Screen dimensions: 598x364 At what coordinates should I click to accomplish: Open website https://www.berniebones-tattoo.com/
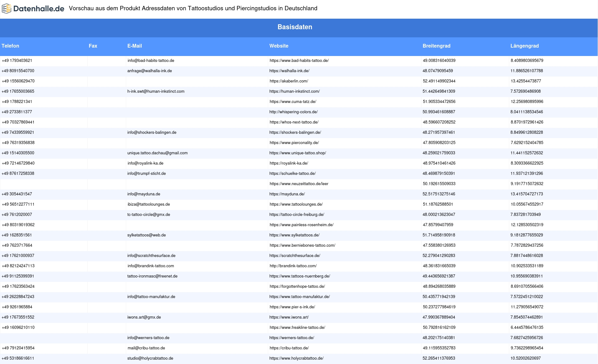click(302, 245)
